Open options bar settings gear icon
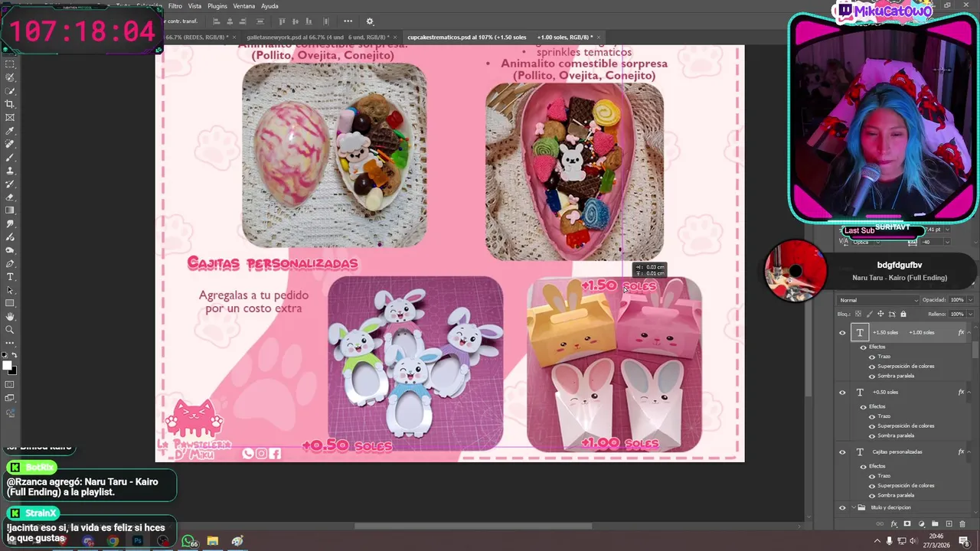The width and height of the screenshot is (980, 551). click(370, 21)
